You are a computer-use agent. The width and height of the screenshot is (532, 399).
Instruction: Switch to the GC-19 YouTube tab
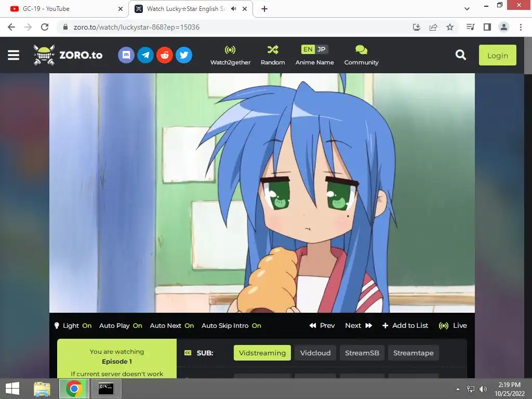(64, 9)
